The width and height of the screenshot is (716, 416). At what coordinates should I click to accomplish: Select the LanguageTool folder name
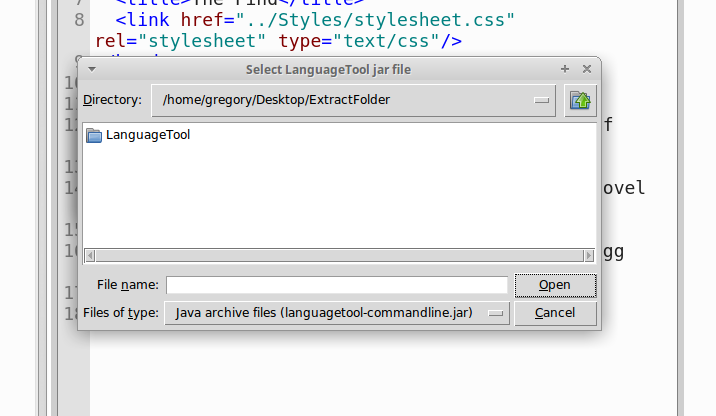pos(148,135)
